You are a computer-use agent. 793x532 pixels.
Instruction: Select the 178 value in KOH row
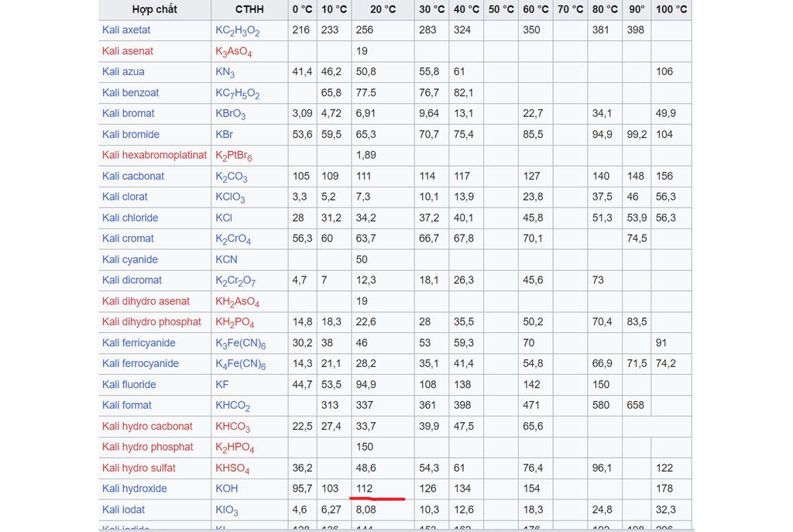(x=664, y=489)
